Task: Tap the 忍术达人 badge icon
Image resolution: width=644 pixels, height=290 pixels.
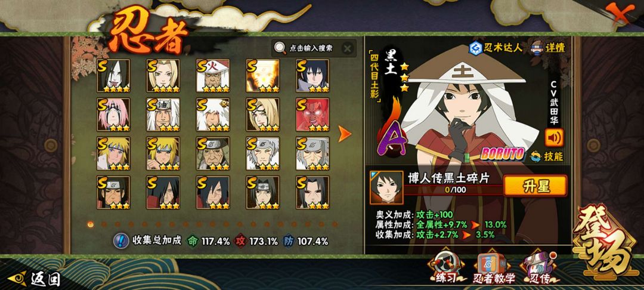Action: [476, 48]
